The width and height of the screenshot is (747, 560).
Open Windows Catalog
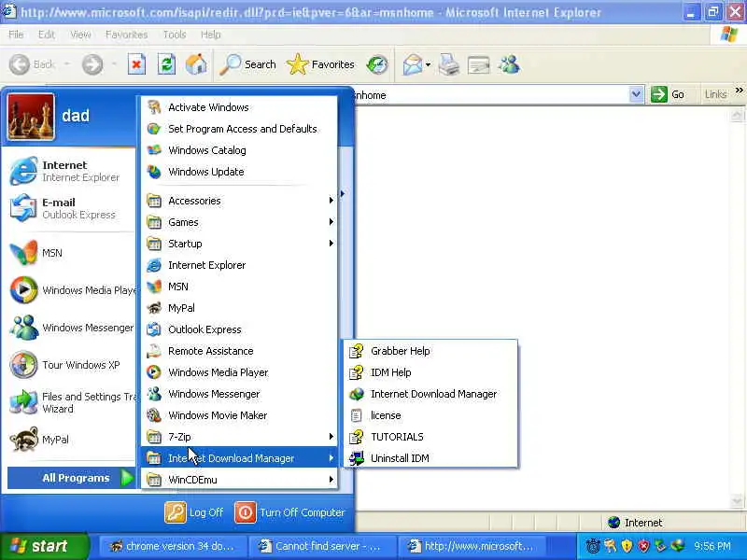[239, 150]
